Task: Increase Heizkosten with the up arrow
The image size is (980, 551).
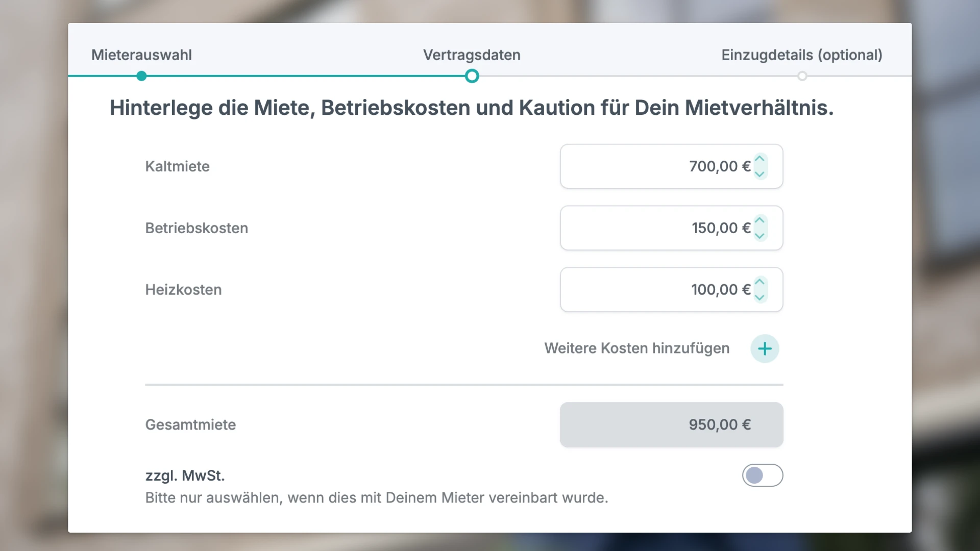Action: point(760,282)
